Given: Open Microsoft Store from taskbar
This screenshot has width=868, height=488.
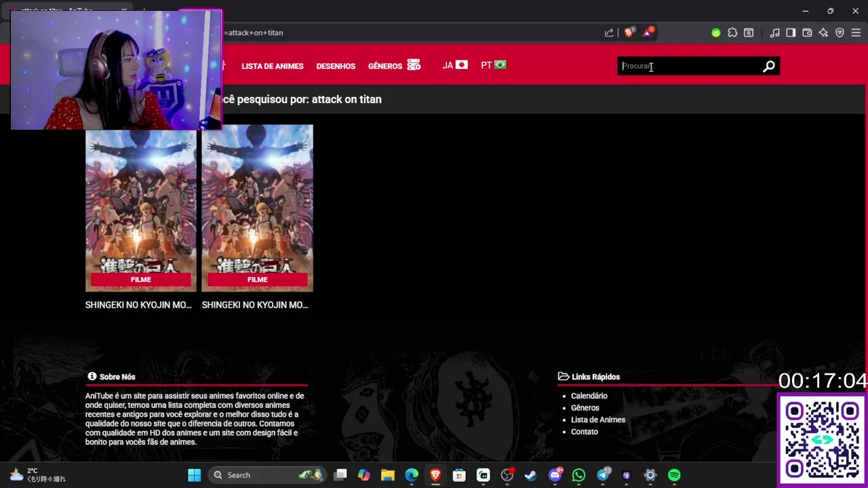Looking at the screenshot, I should tap(459, 475).
